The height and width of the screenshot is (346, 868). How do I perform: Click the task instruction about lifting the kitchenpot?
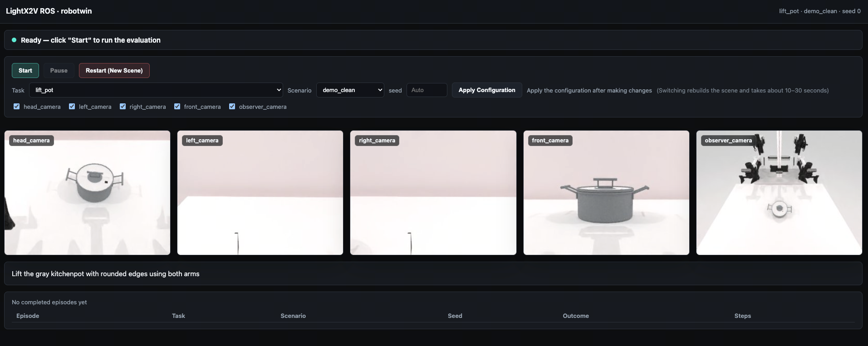[106, 273]
